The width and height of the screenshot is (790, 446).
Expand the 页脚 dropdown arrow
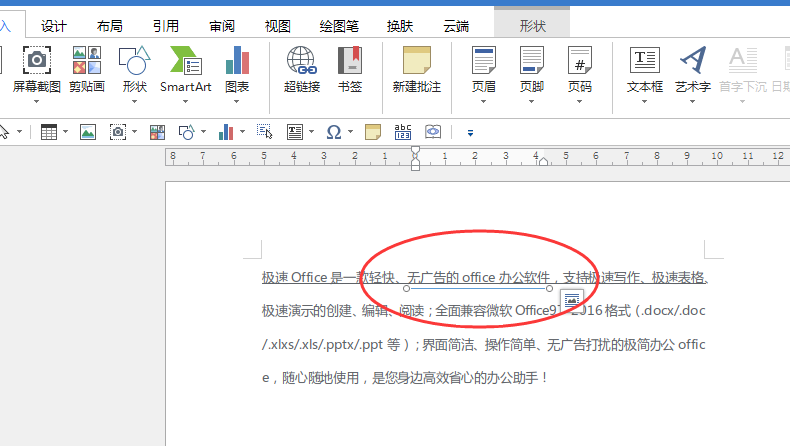pyautogui.click(x=532, y=102)
